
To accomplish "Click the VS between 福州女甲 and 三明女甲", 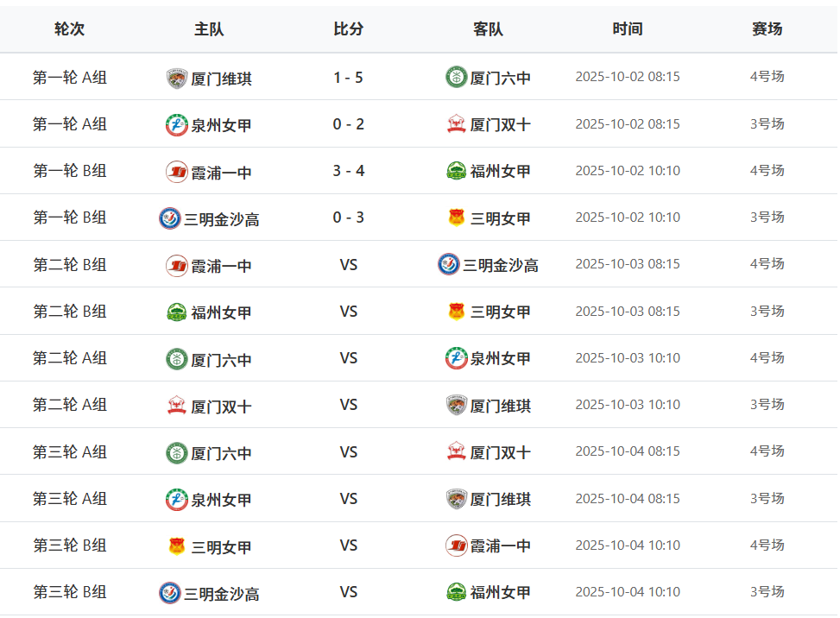I will pyautogui.click(x=349, y=312).
